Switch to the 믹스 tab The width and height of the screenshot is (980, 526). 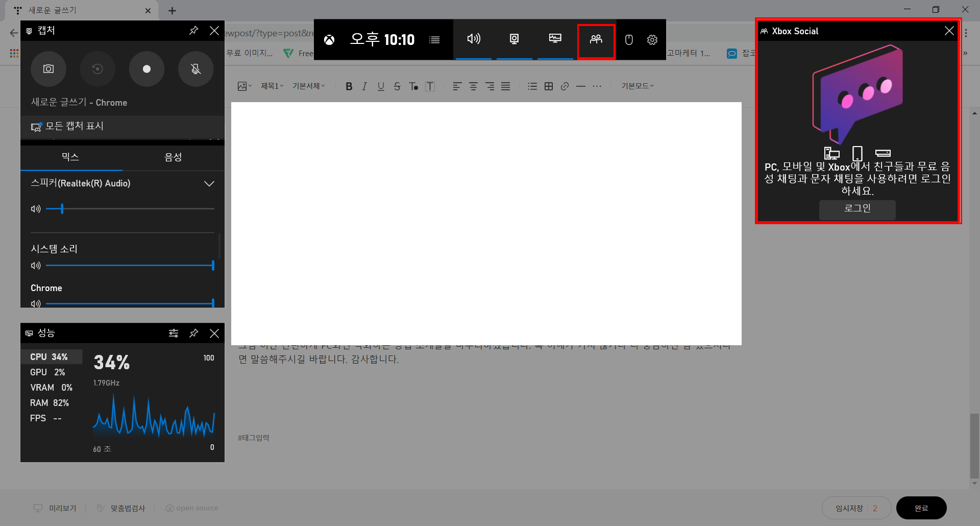click(x=71, y=157)
